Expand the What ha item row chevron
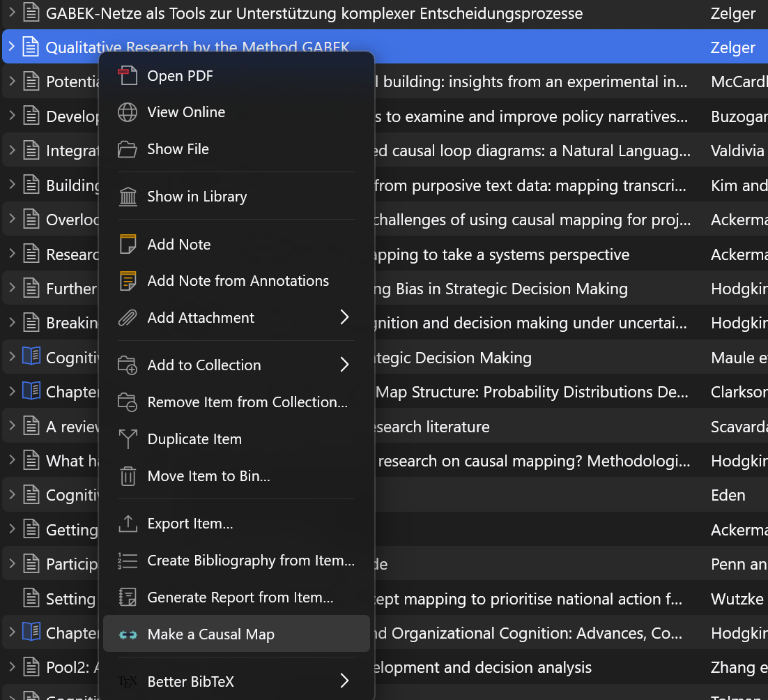This screenshot has width=768, height=700. 12,459
